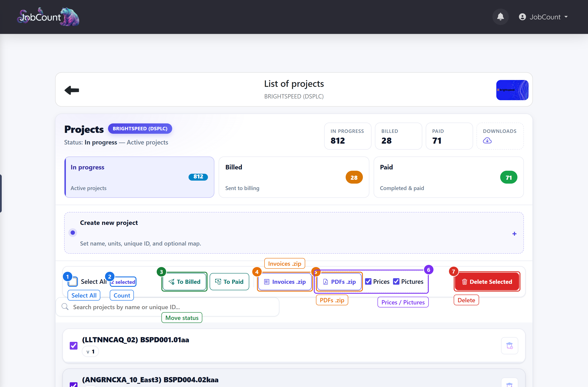Focus the project search field
Image resolution: width=588 pixels, height=387 pixels.
click(x=167, y=307)
